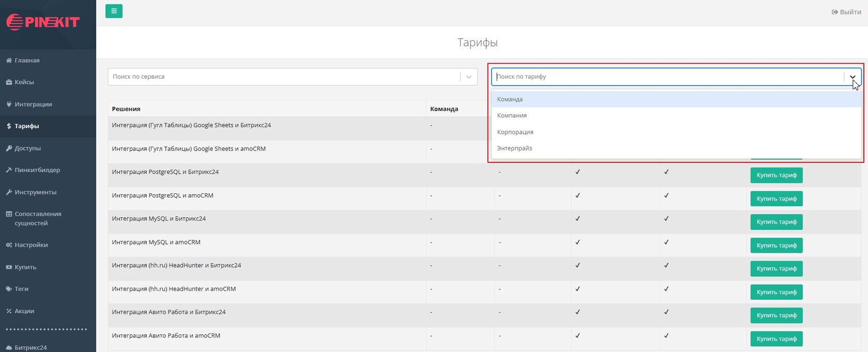Go to Кейсы in the sidebar

(x=48, y=82)
